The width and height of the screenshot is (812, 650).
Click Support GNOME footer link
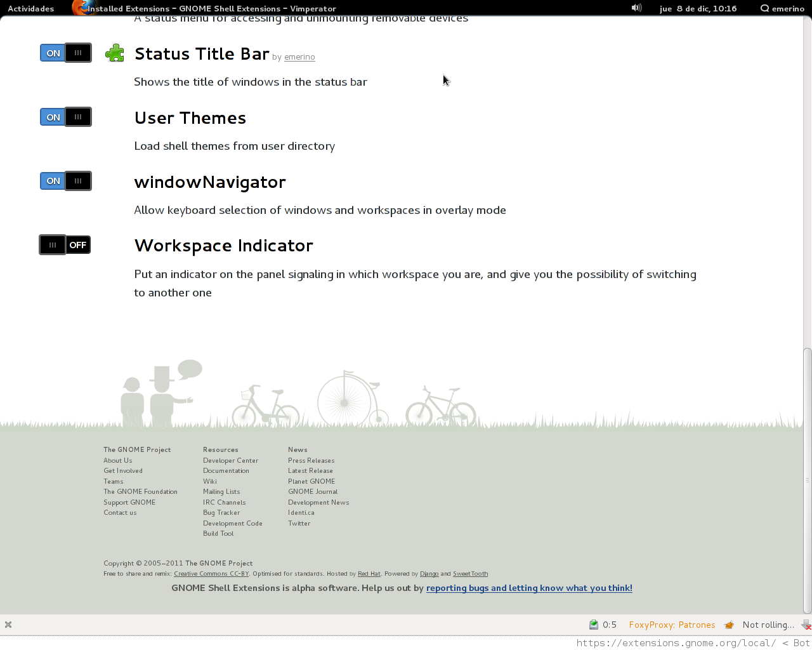tap(129, 502)
